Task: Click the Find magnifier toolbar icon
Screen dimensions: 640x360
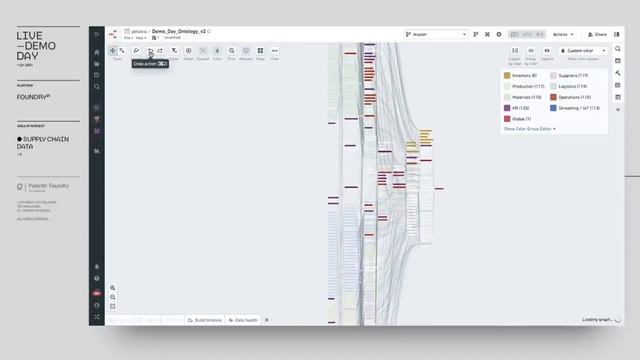Action: click(x=231, y=51)
